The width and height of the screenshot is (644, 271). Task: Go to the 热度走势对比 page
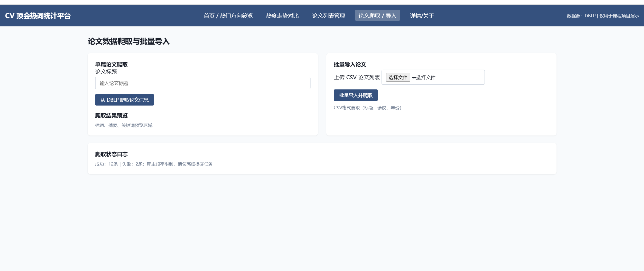tap(282, 16)
